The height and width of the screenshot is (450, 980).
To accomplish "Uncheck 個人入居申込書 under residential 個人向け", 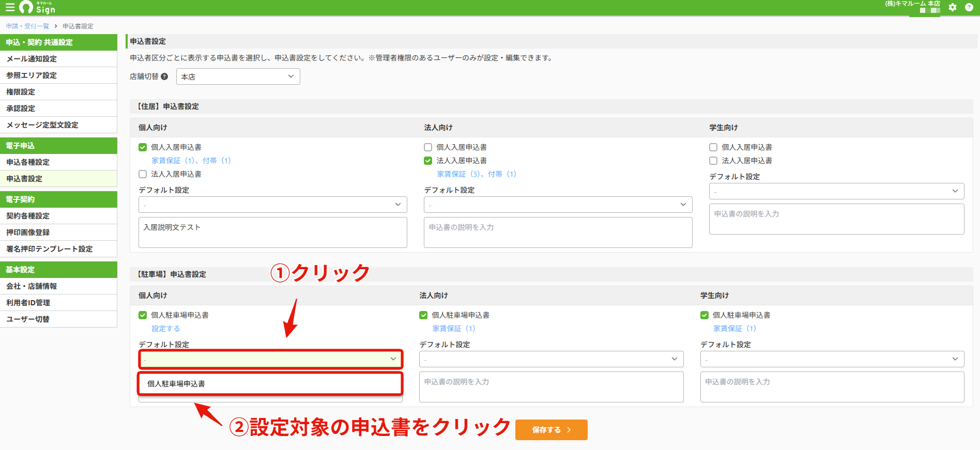I will tap(143, 147).
